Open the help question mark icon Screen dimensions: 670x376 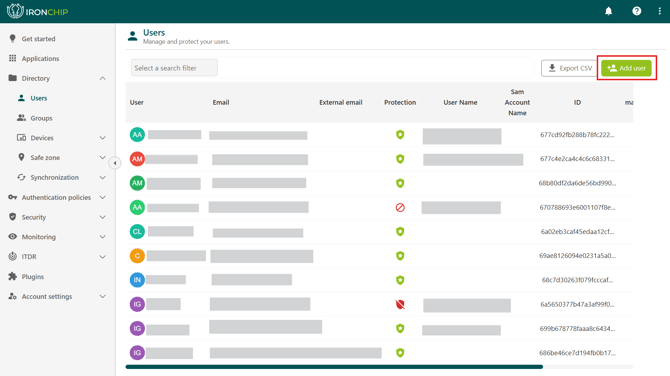[x=637, y=12]
